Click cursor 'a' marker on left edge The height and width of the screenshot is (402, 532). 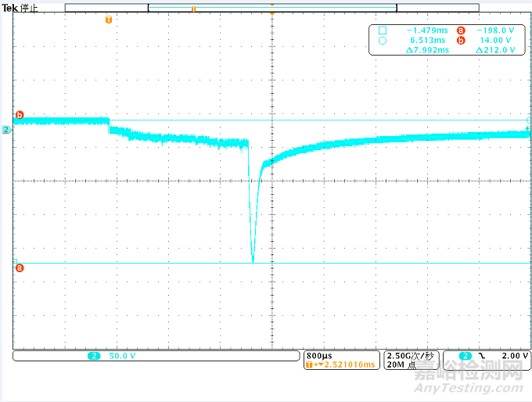click(x=20, y=267)
